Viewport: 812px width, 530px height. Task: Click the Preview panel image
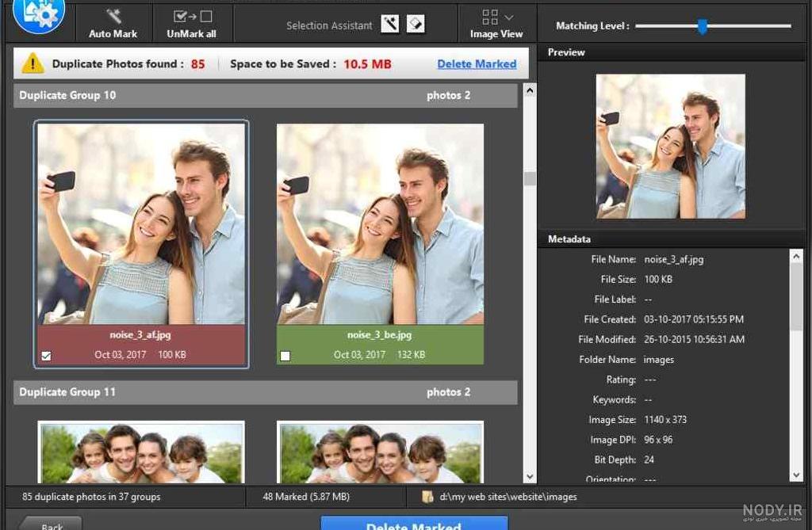(x=671, y=146)
